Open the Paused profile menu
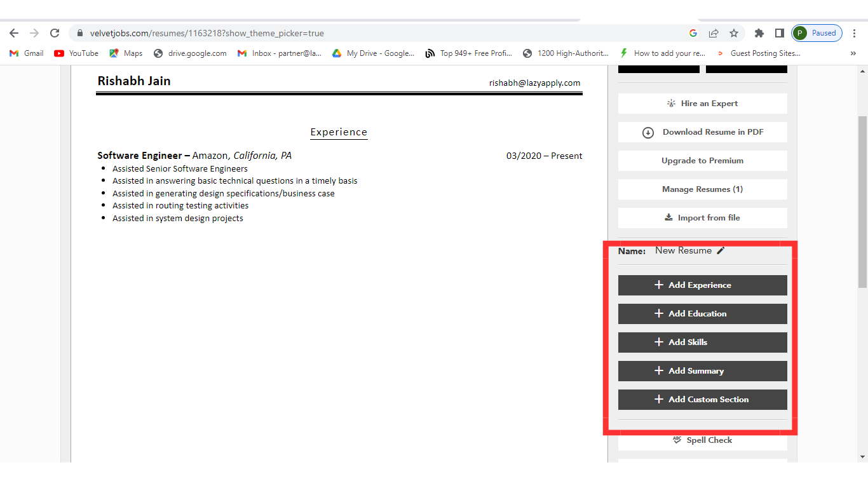 click(817, 33)
